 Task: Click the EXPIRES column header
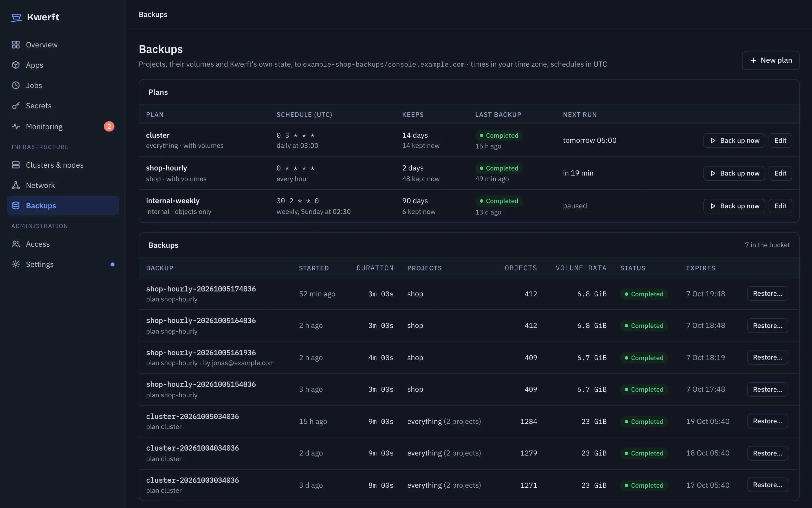coord(701,268)
